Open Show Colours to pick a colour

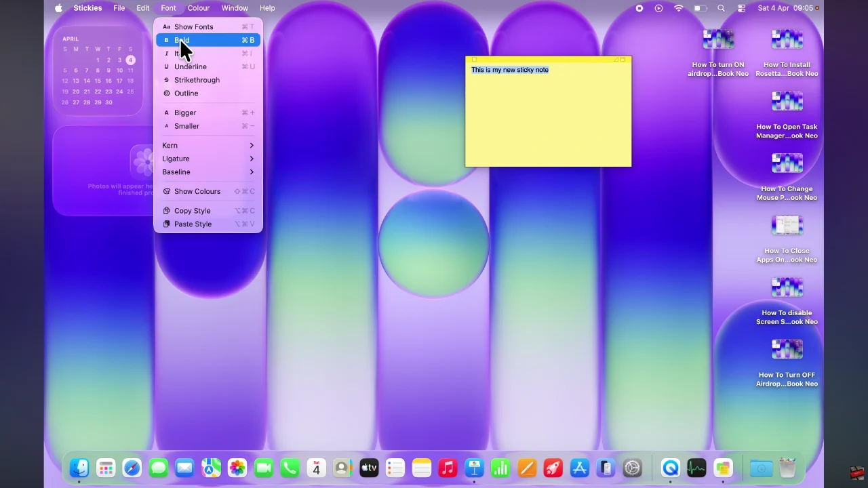click(x=197, y=191)
